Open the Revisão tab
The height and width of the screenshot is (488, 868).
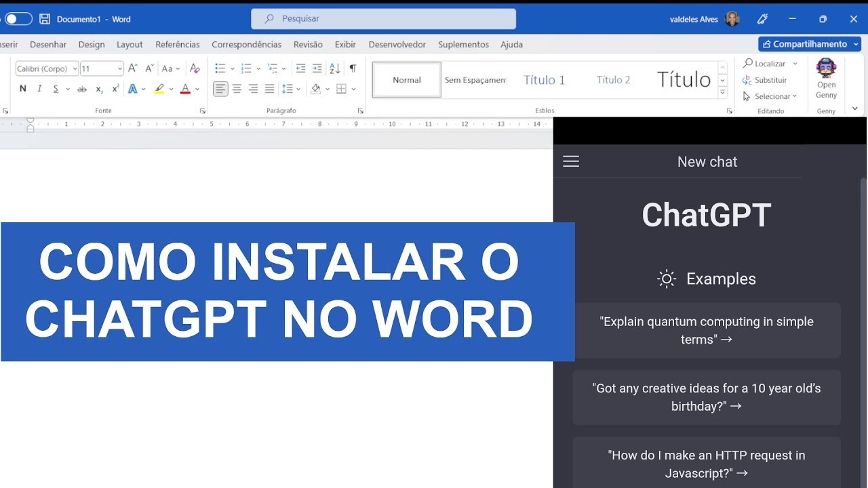pyautogui.click(x=308, y=45)
